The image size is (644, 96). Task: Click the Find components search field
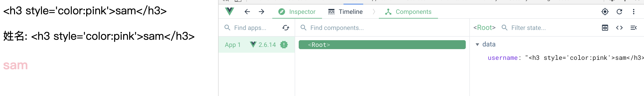tap(382, 28)
